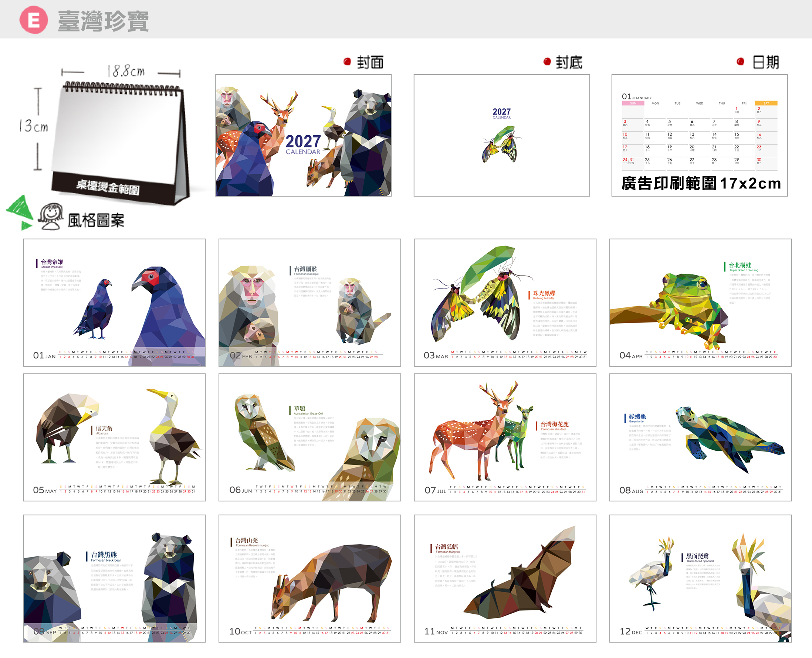This screenshot has width=812, height=658.
Task: Select the 04 APR Green Tree Frog page
Action: click(700, 303)
